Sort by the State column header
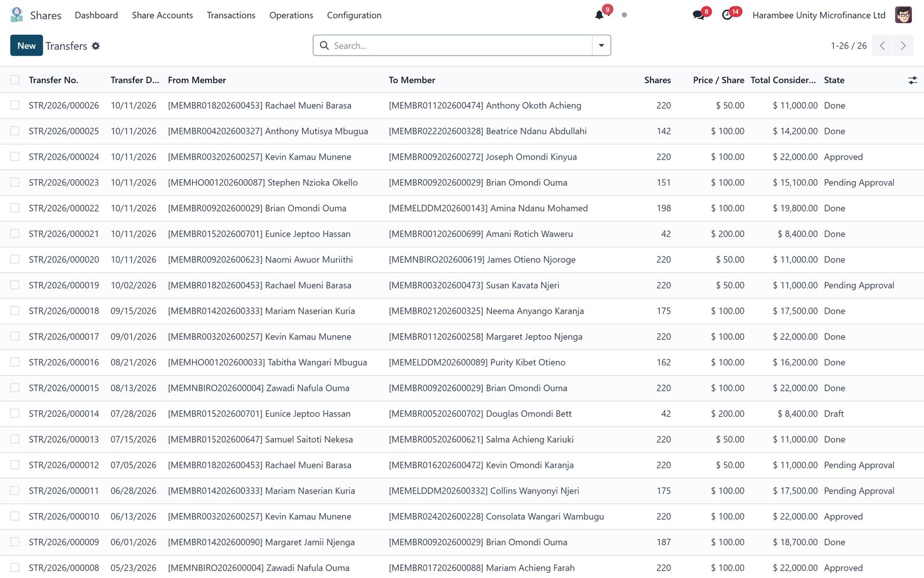 (834, 80)
